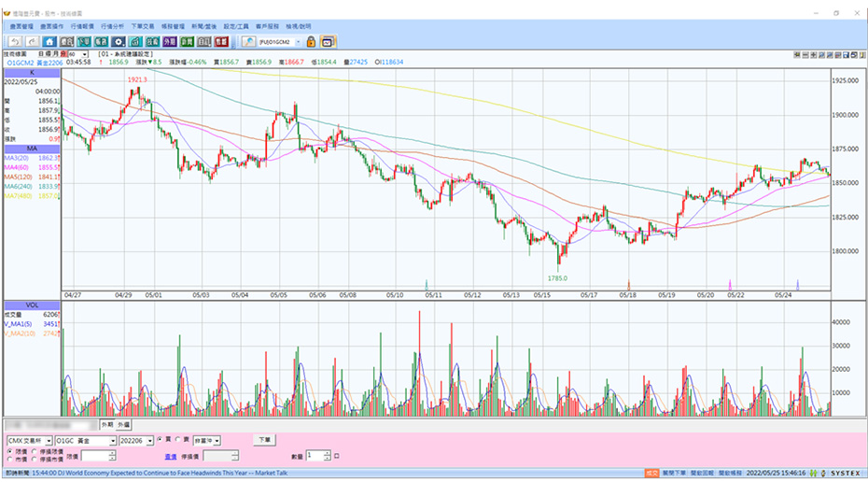
Task: Click the 數量 quantity input field
Action: click(315, 456)
